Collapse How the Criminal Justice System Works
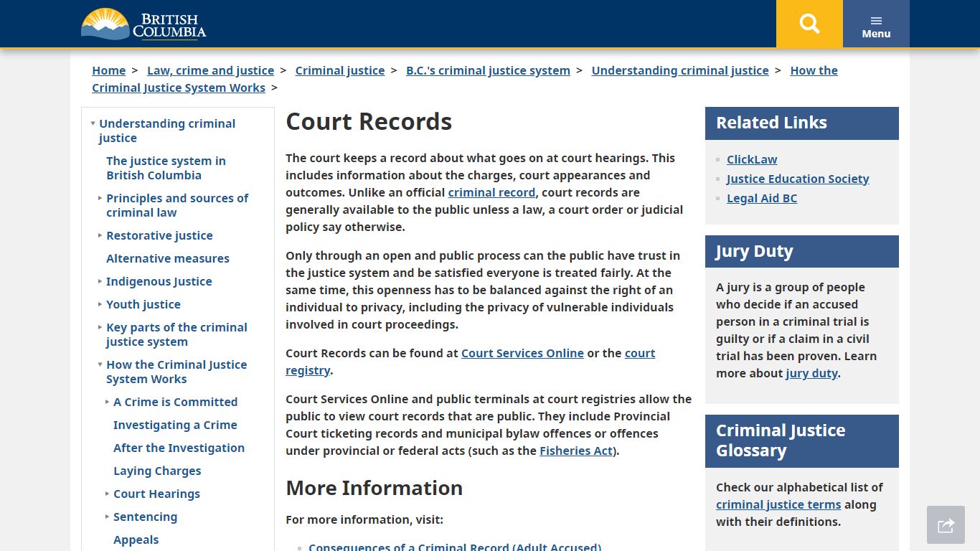 [100, 364]
